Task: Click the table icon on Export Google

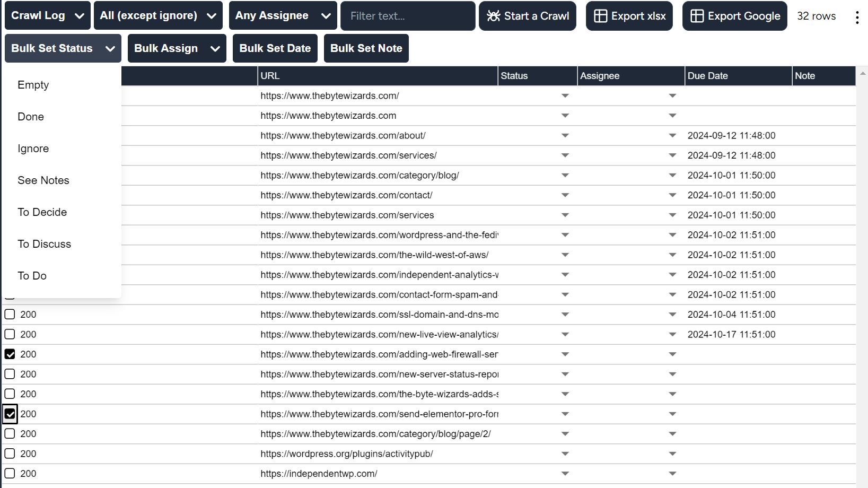Action: (697, 16)
